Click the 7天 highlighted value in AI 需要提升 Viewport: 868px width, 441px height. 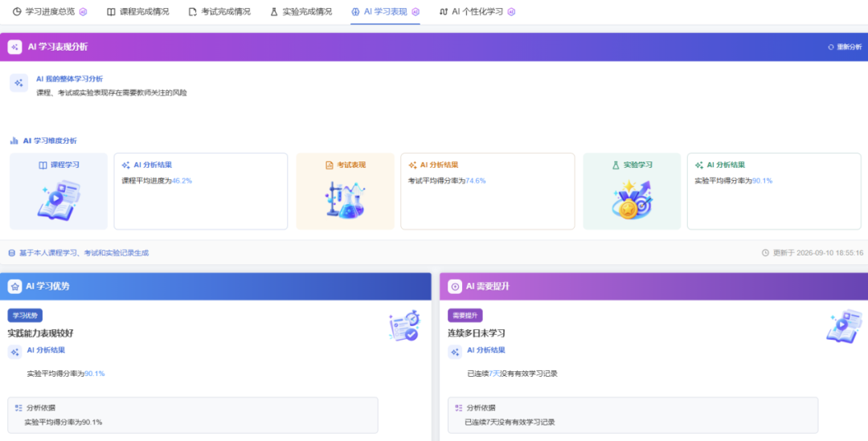(494, 374)
